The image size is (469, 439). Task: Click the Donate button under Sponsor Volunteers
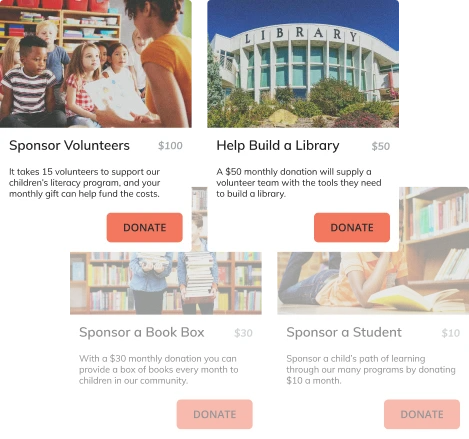tap(145, 227)
